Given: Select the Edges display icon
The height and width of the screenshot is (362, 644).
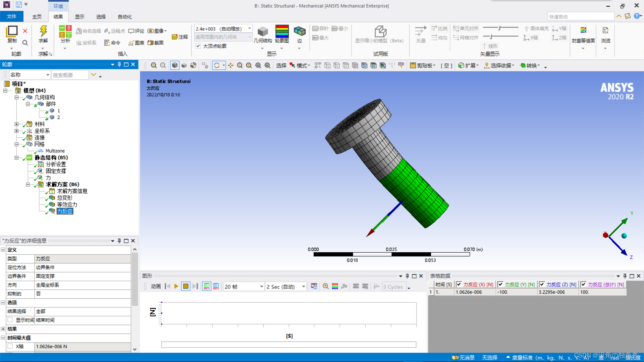Looking at the screenshot, I should [300, 31].
